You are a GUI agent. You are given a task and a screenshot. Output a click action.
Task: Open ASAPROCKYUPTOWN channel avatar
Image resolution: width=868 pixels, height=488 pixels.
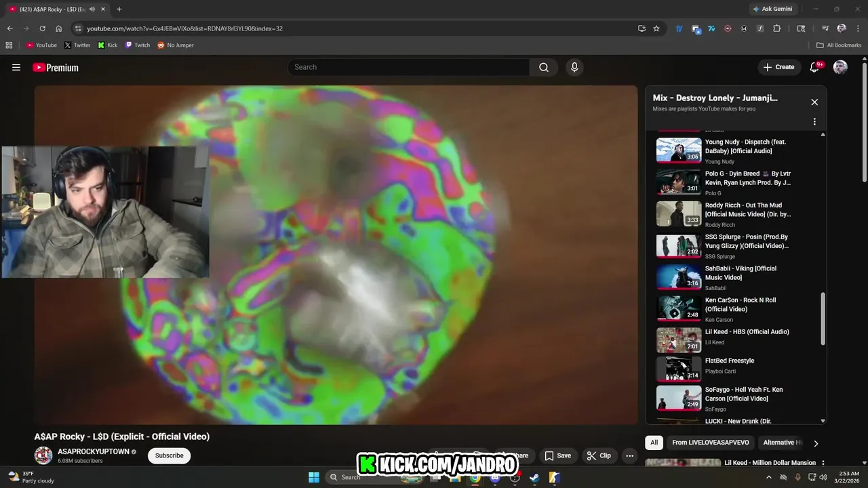pyautogui.click(x=43, y=455)
